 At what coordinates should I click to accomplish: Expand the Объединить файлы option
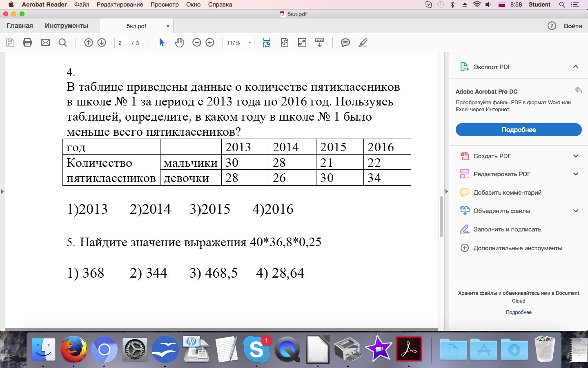tap(575, 211)
